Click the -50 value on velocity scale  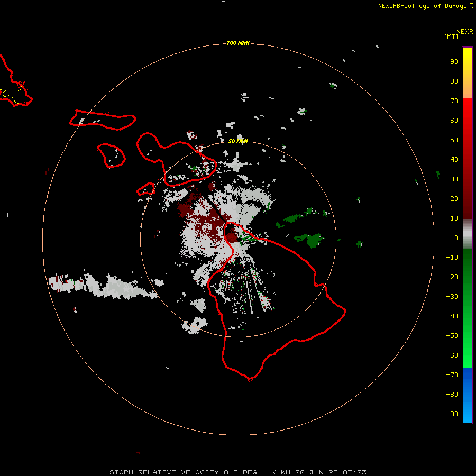coord(452,335)
